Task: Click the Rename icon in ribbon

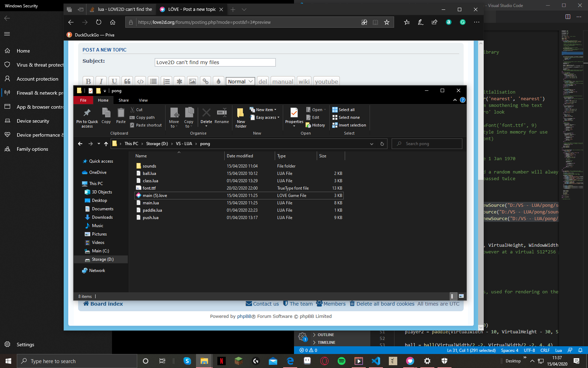Action: point(222,116)
